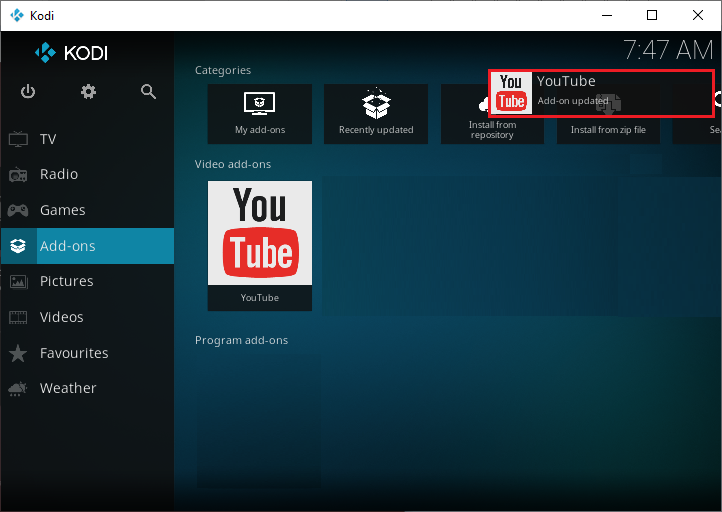Screen dimensions: 722x512
Task: Open the Recently updated category tile
Action: coord(376,114)
